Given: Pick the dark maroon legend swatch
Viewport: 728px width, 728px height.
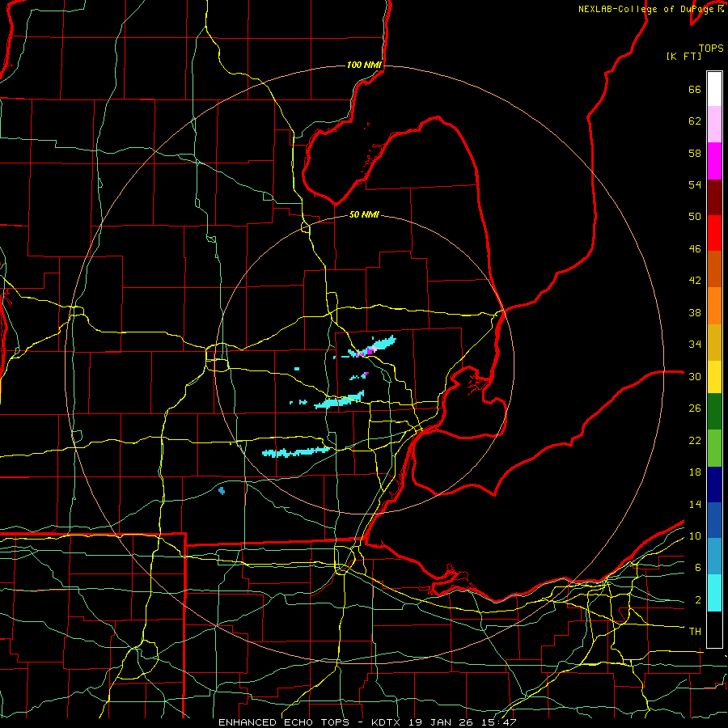Looking at the screenshot, I should 714,197.
